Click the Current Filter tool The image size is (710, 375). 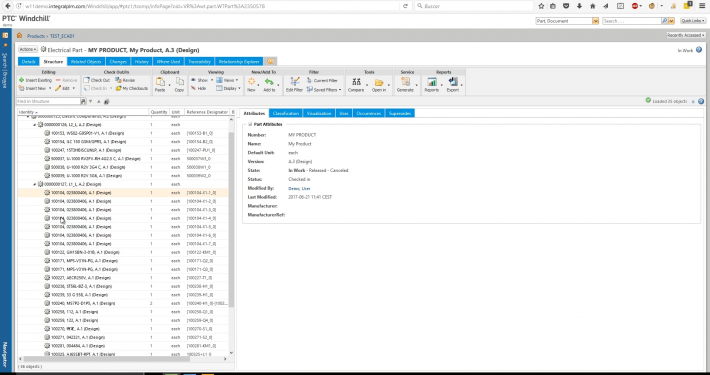pyautogui.click(x=322, y=80)
